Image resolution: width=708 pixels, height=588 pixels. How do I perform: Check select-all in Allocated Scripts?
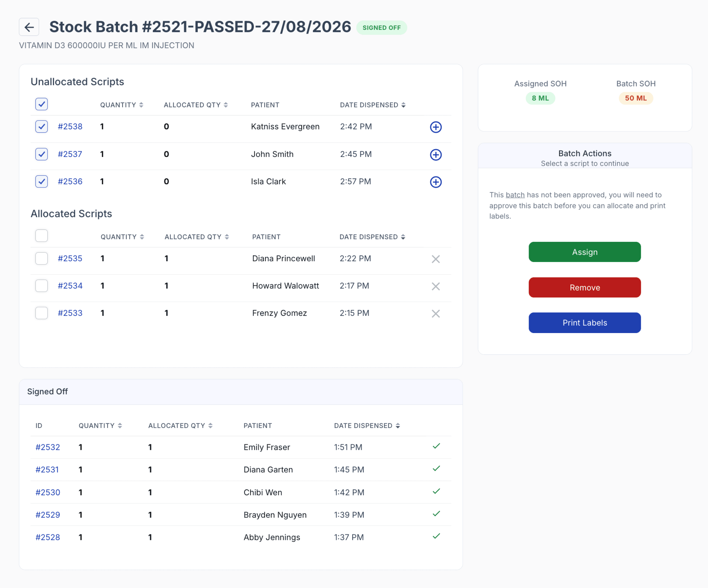(41, 236)
